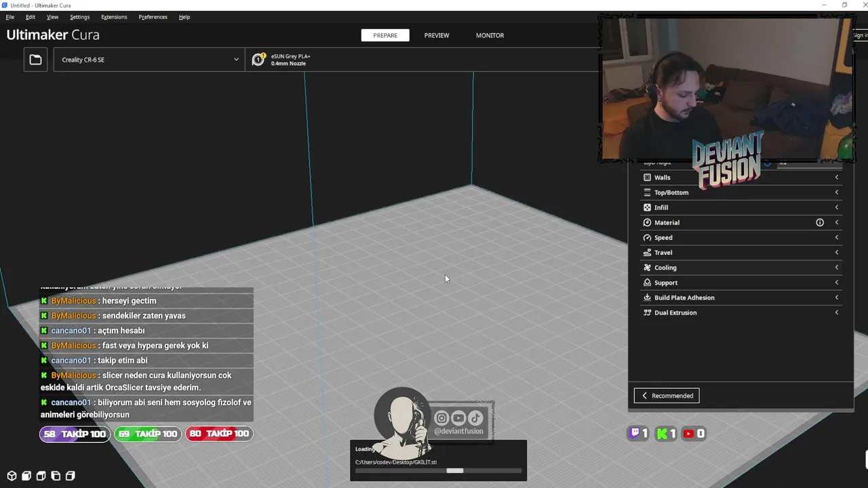
Task: Click the Top/Bottom label text
Action: coord(671,192)
